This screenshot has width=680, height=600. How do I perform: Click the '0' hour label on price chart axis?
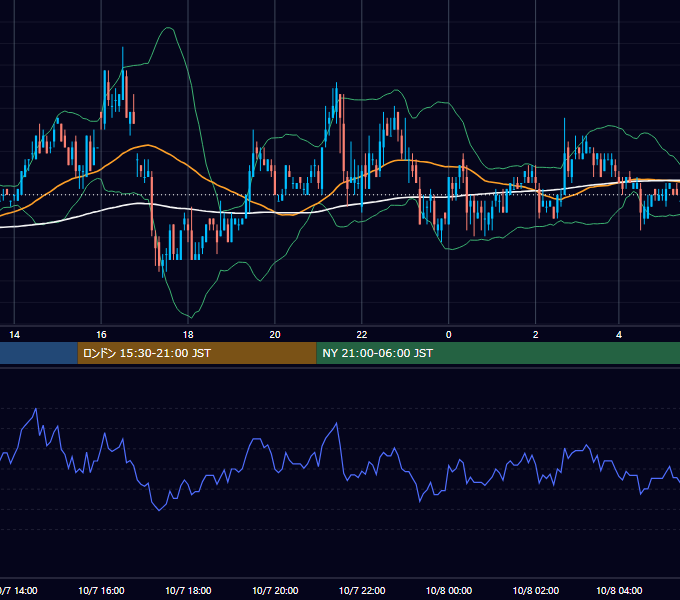click(448, 335)
